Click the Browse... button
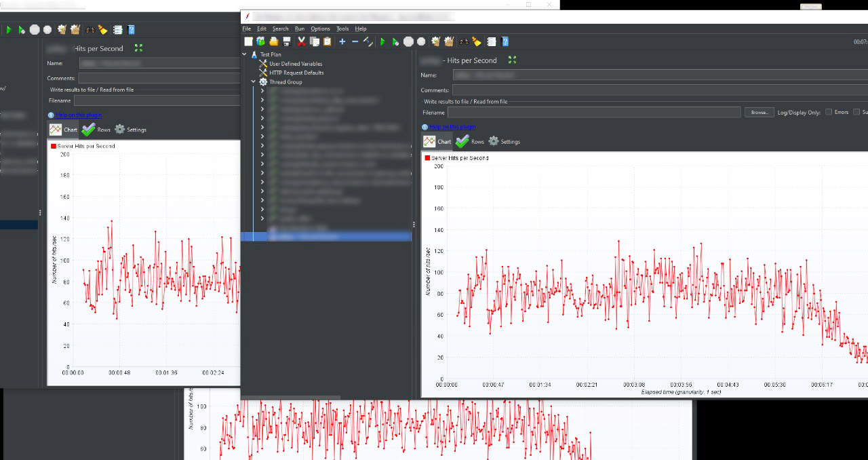 pyautogui.click(x=759, y=112)
